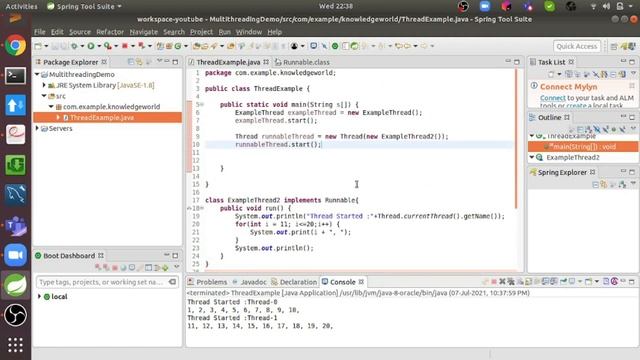Open Chrome from the Ubuntu dock
This screenshot has width=640, height=360.
(x=16, y=45)
